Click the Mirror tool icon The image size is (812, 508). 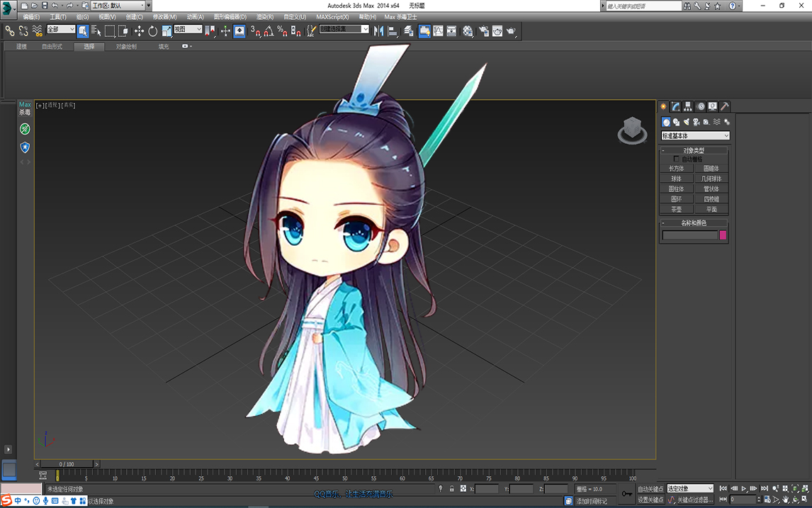click(x=378, y=31)
